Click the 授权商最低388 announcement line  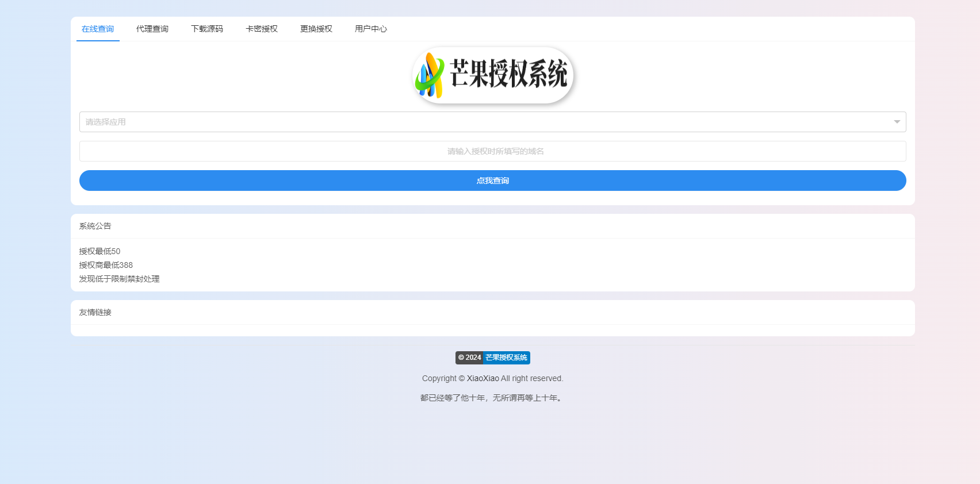[x=106, y=265]
